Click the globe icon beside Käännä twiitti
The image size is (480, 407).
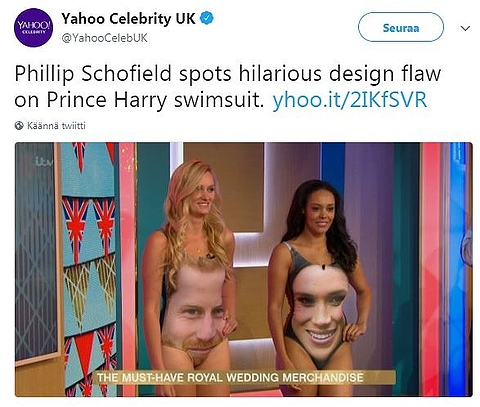click(x=19, y=125)
